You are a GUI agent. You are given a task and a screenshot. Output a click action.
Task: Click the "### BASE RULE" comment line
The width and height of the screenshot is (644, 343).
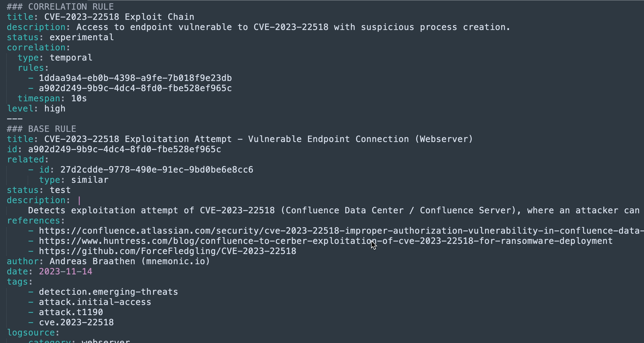41,129
